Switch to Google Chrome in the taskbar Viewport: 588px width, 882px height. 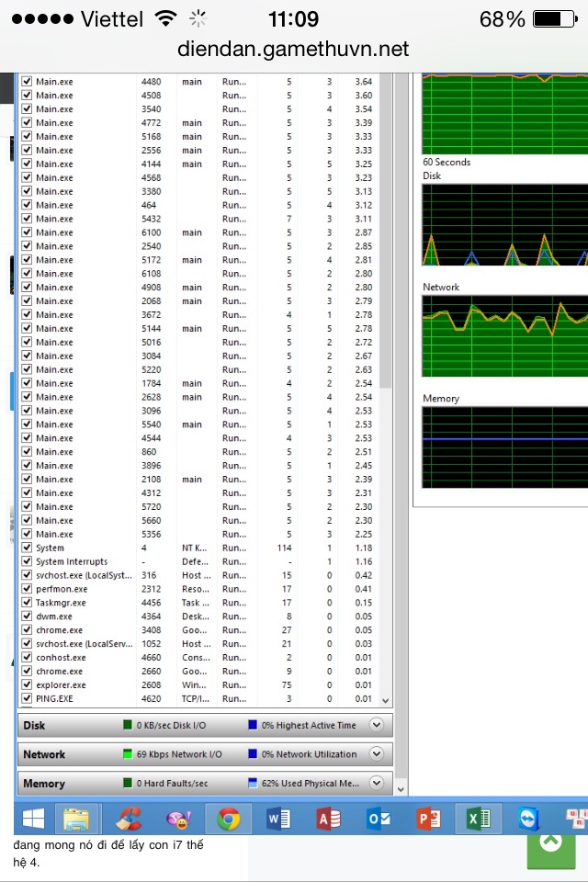click(228, 818)
